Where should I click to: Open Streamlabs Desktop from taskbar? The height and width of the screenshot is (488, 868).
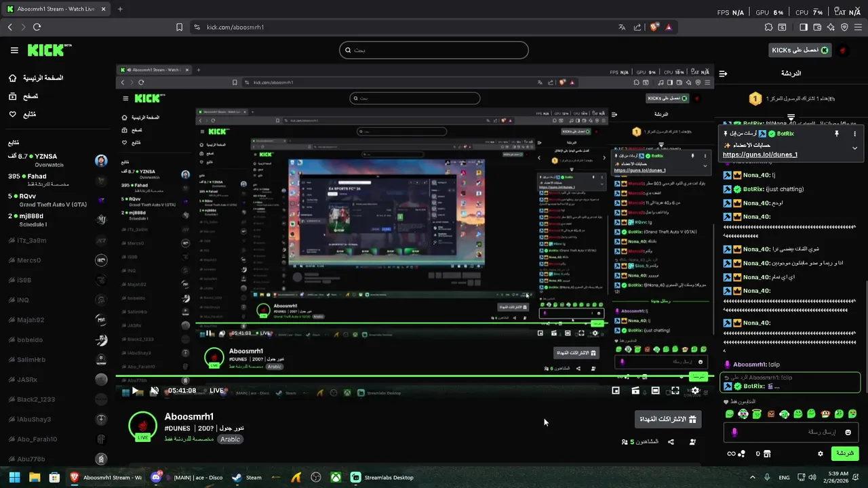coord(382,477)
